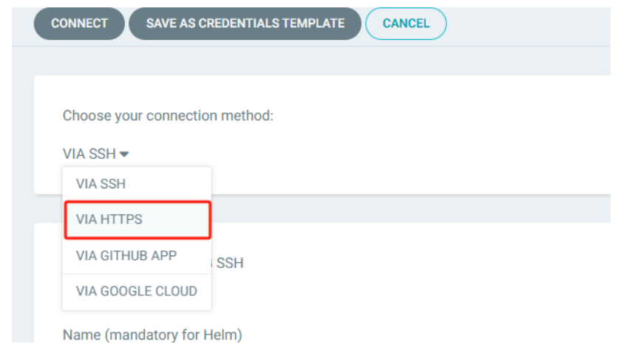Image resolution: width=635 pixels, height=364 pixels.
Task: Click blank toolbar area right of CANCEL
Action: (x=529, y=24)
